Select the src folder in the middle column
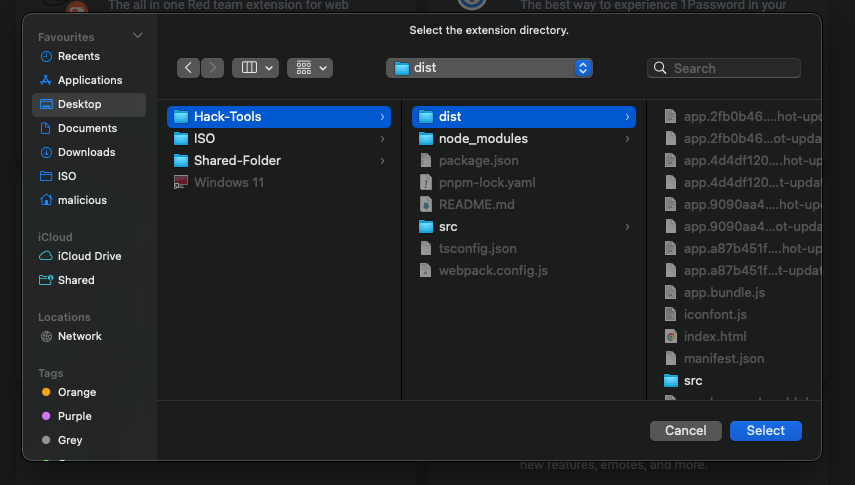 [448, 226]
